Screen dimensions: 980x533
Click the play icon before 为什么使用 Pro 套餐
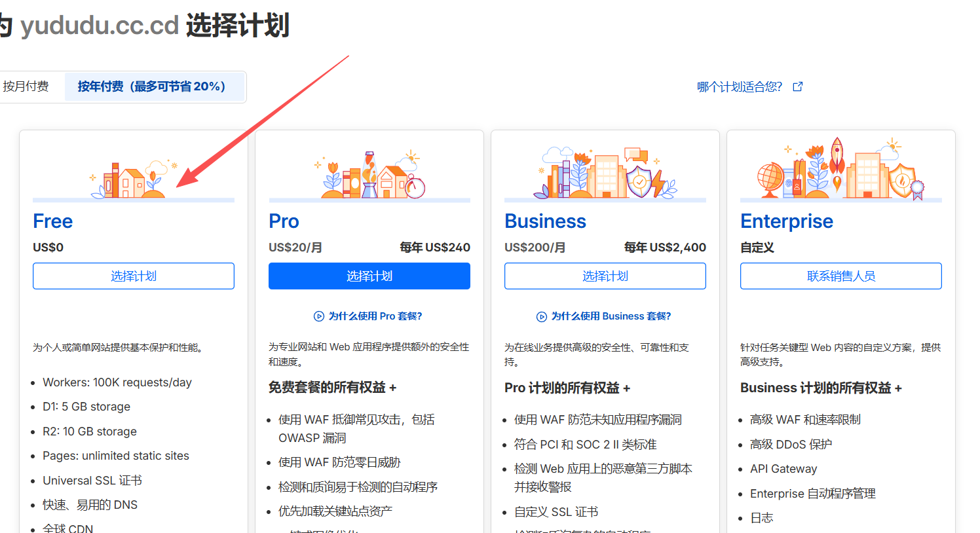pyautogui.click(x=319, y=316)
